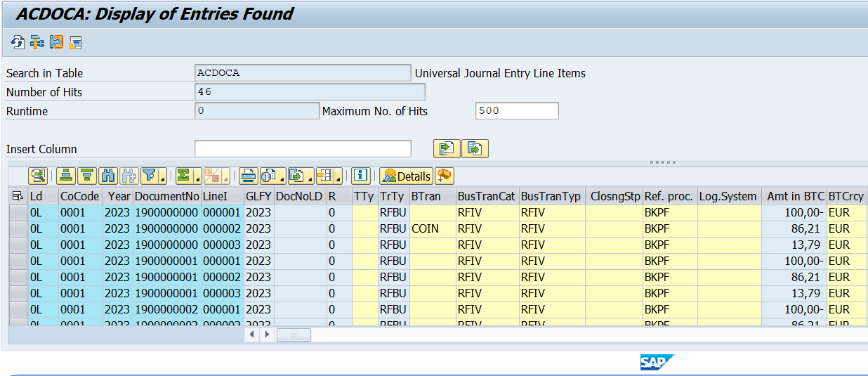This screenshot has height=376, width=868.
Task: Select the Log.System column header
Action: coord(728,196)
